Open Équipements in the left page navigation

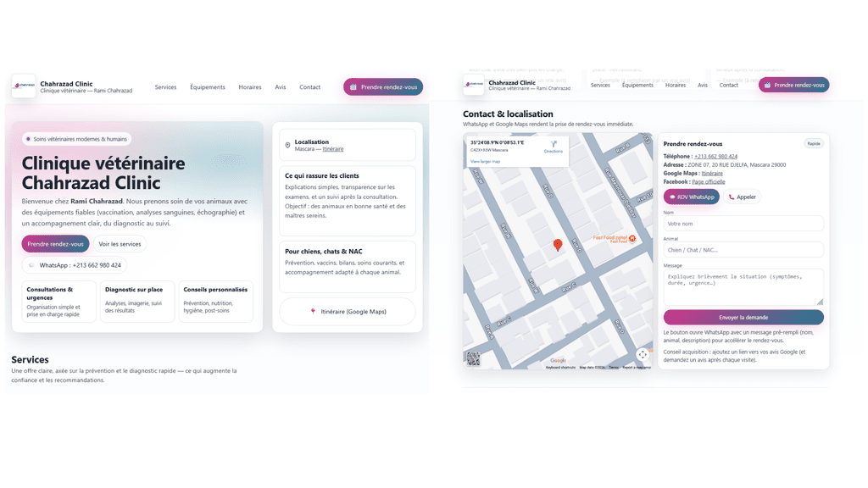point(208,87)
